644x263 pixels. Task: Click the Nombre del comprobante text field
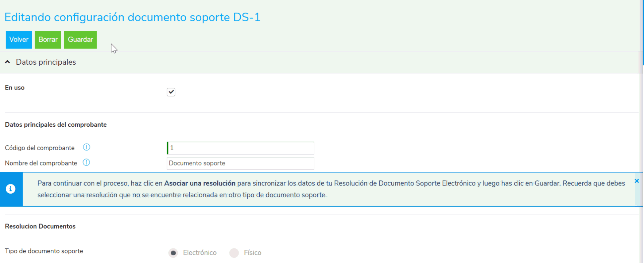[241, 163]
